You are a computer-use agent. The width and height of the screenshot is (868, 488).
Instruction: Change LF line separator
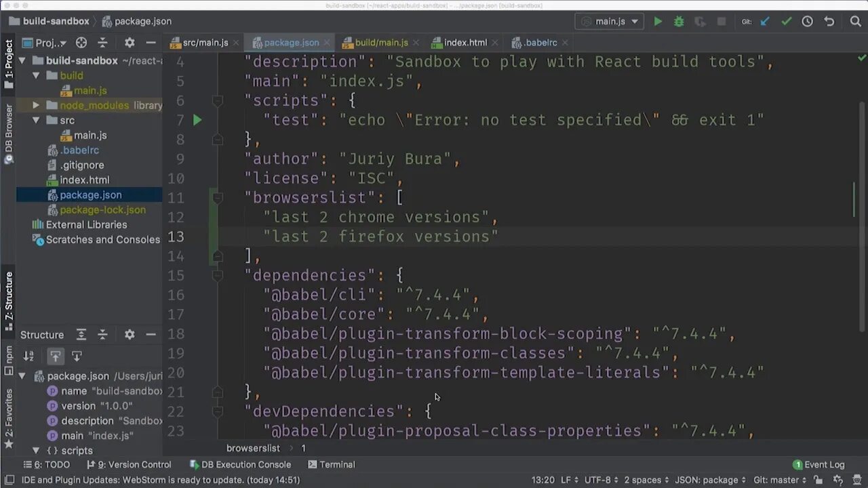tap(569, 480)
